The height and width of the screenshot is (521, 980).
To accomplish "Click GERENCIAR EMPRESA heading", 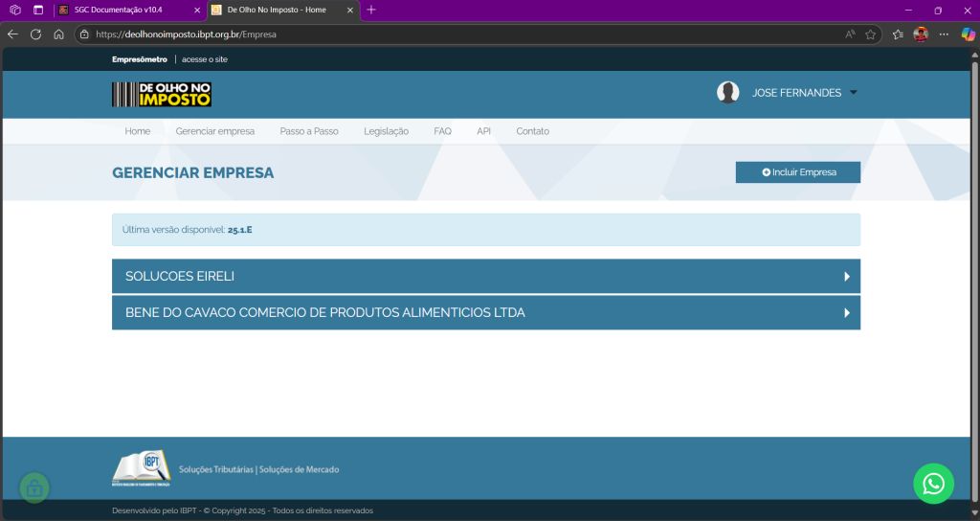I will coord(192,172).
